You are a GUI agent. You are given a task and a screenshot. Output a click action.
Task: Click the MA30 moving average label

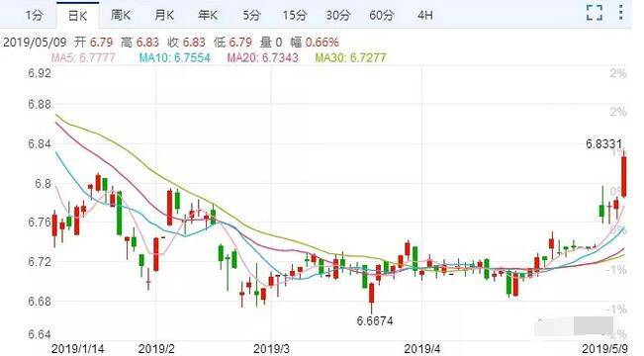351,57
